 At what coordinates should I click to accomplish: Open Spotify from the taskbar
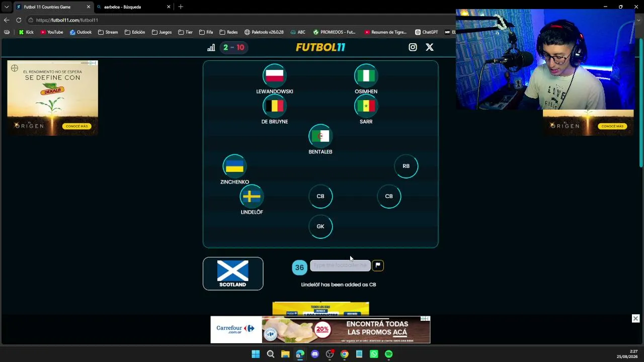click(x=389, y=354)
